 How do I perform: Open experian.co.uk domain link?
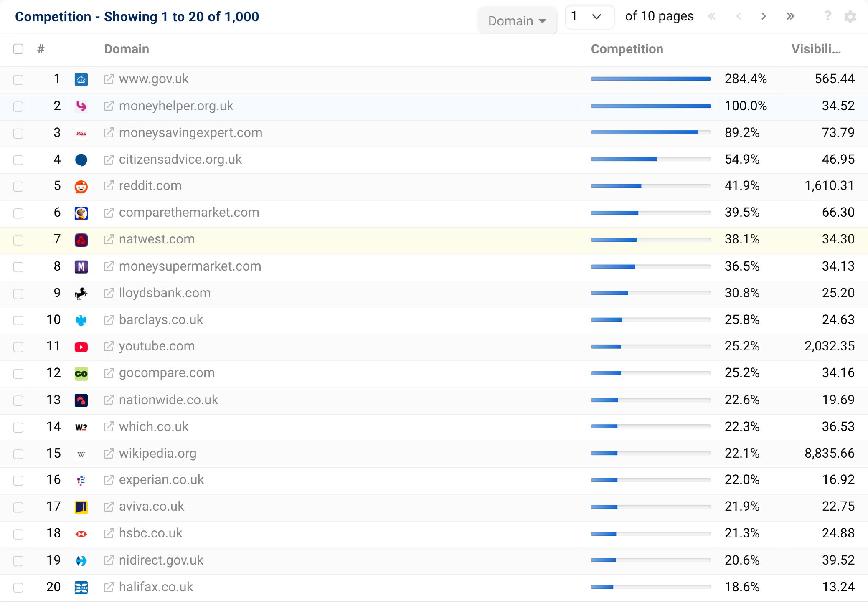click(162, 480)
